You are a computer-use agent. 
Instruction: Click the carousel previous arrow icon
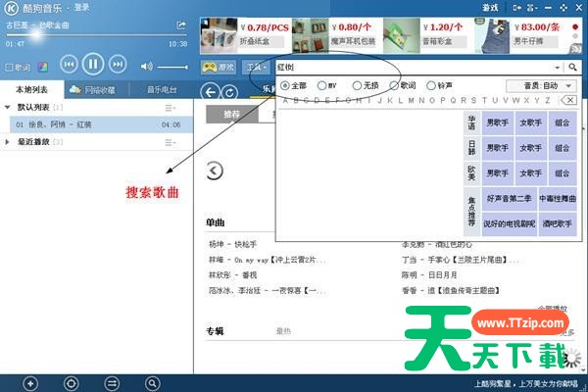[x=215, y=171]
